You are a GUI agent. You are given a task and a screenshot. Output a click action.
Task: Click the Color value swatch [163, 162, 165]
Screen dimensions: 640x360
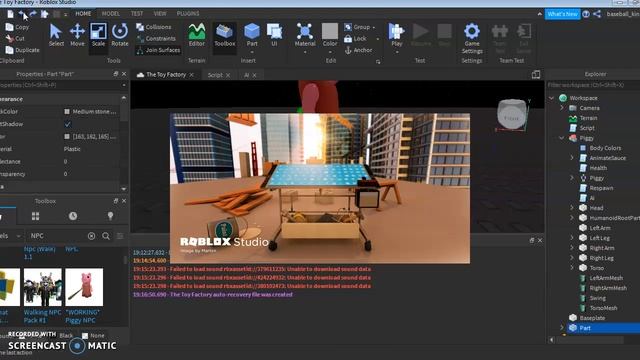coord(67,136)
